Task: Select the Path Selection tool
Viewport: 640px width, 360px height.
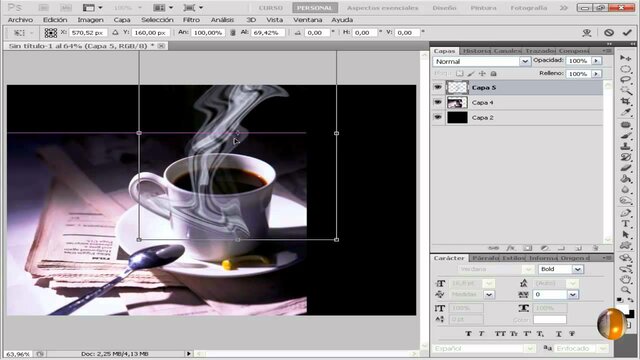Action: tap(625, 234)
